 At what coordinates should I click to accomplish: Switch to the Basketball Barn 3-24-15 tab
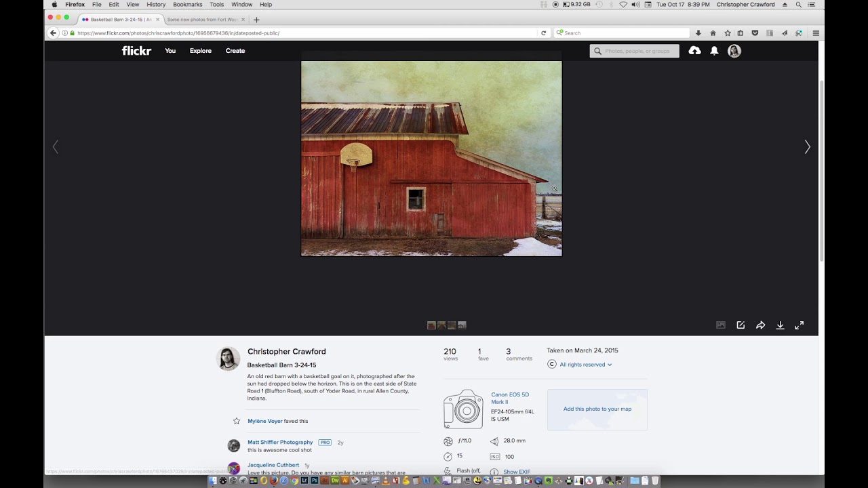click(120, 20)
